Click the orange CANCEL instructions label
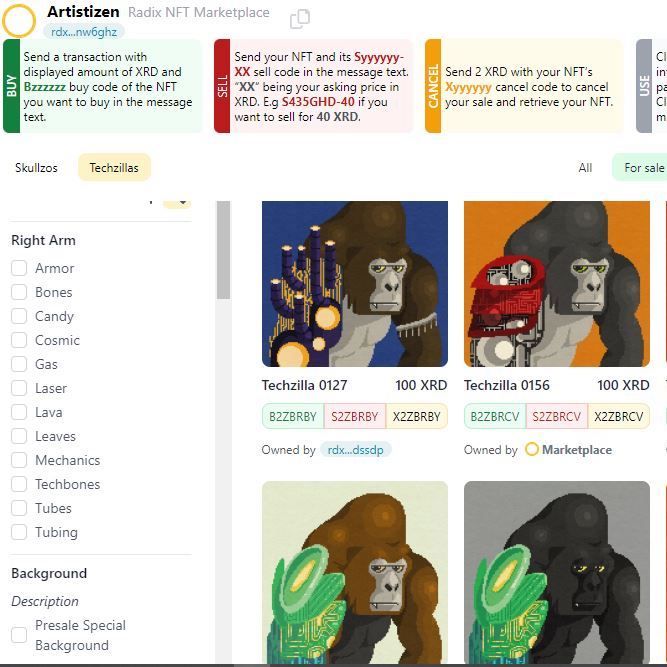The image size is (667, 667). coord(433,86)
